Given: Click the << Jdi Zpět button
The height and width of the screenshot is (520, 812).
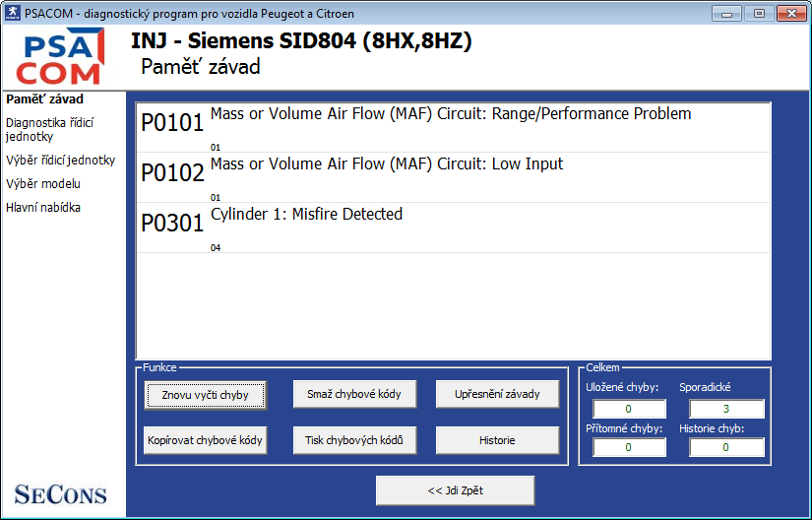Looking at the screenshot, I should point(455,489).
